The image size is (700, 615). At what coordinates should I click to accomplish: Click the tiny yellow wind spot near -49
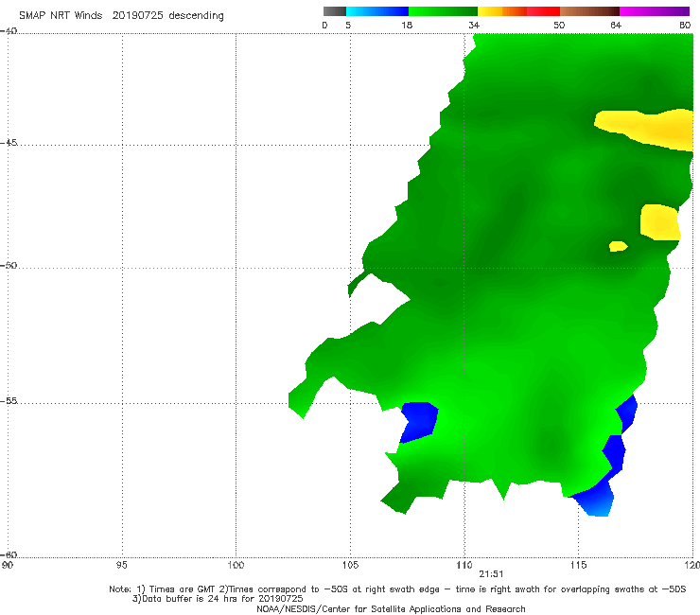(619, 246)
